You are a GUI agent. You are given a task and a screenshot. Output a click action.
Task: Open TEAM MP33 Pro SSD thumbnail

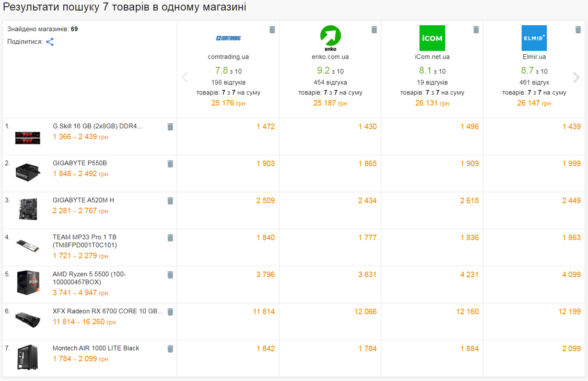pos(28,246)
